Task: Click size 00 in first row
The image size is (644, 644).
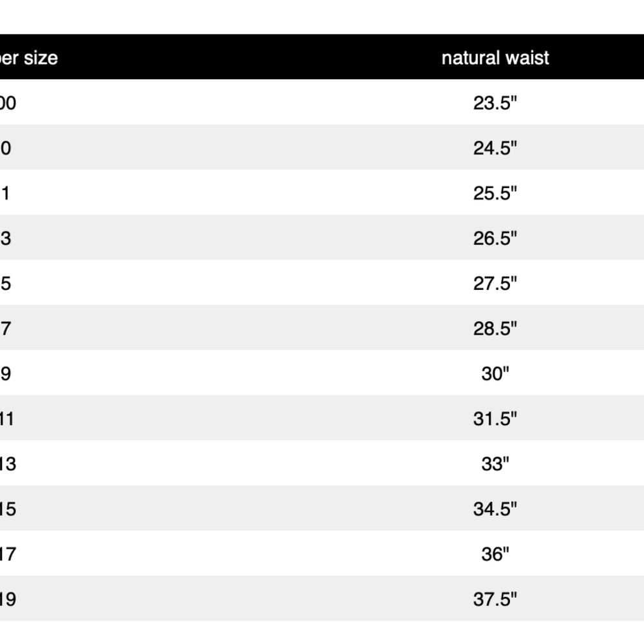Action: click(8, 103)
